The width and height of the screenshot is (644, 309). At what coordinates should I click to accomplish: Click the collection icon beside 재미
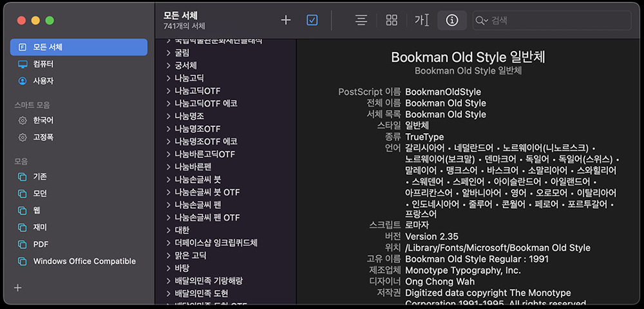tap(22, 227)
